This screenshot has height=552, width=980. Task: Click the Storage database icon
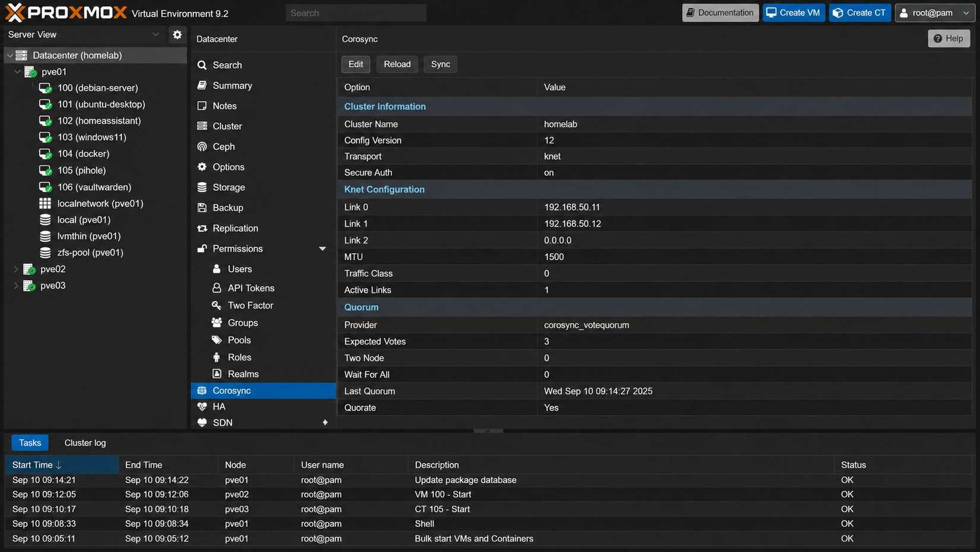(x=202, y=187)
